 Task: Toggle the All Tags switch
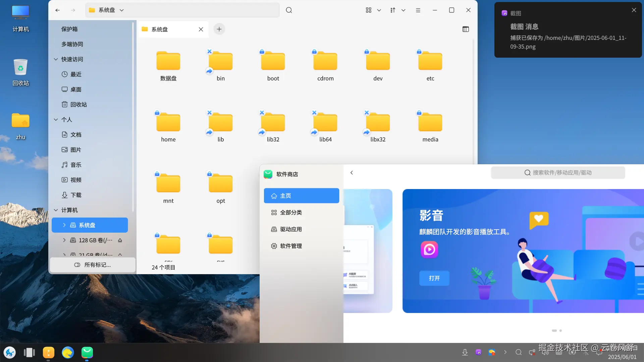[x=77, y=265]
